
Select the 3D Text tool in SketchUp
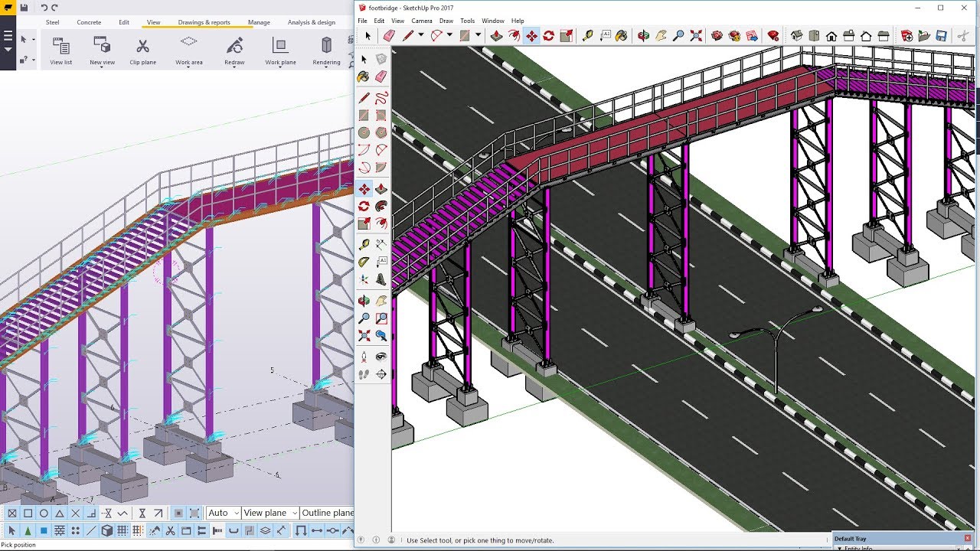pos(381,279)
